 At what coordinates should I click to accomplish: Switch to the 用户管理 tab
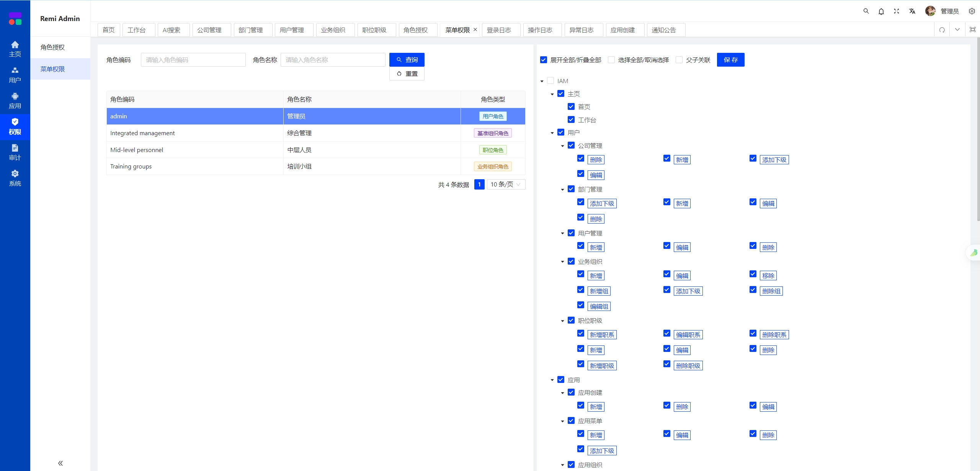(292, 30)
